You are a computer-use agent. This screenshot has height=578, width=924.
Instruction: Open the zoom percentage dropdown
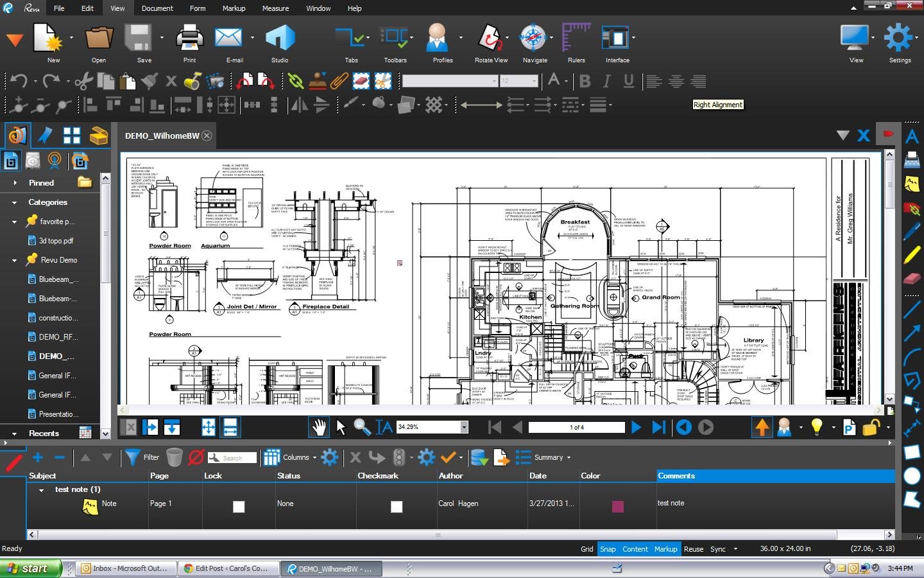point(464,427)
